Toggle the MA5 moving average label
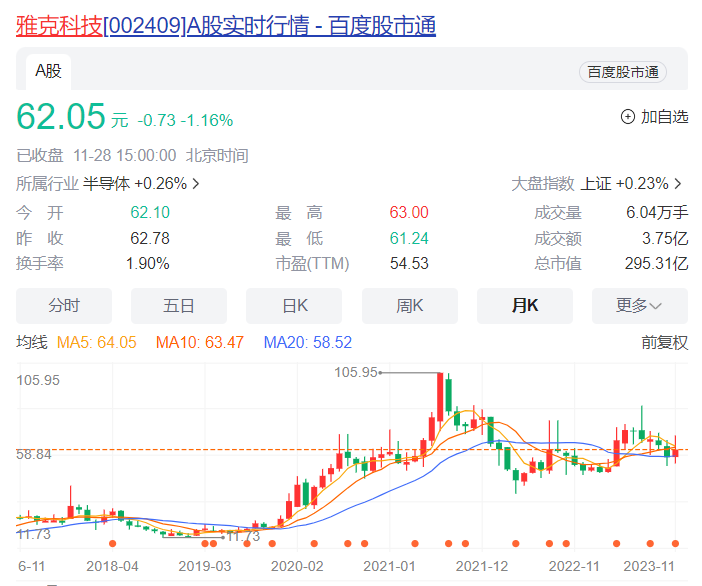This screenshot has width=702, height=586. pos(97,343)
